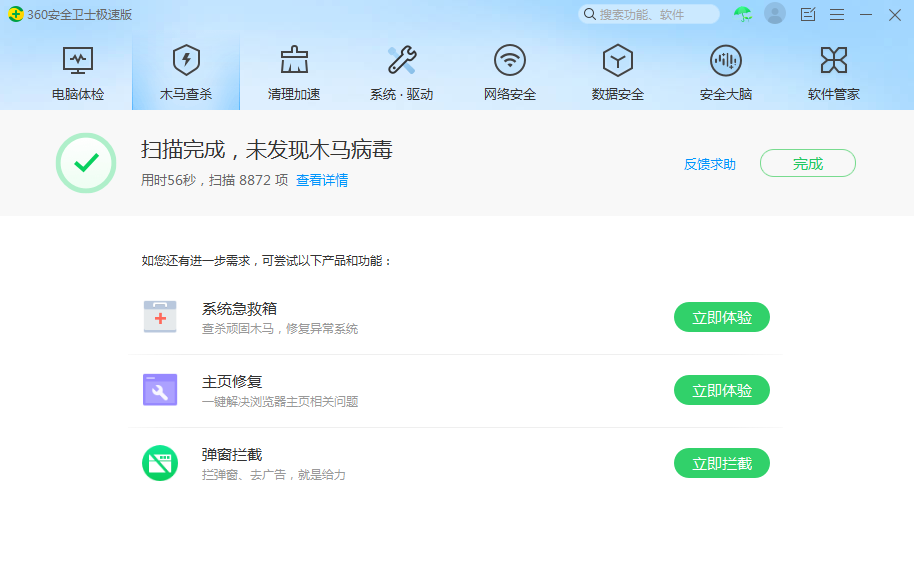This screenshot has height=576, width=914.
Task: Click the 扫描完成，未发现木马病毒 heading
Action: (267, 150)
